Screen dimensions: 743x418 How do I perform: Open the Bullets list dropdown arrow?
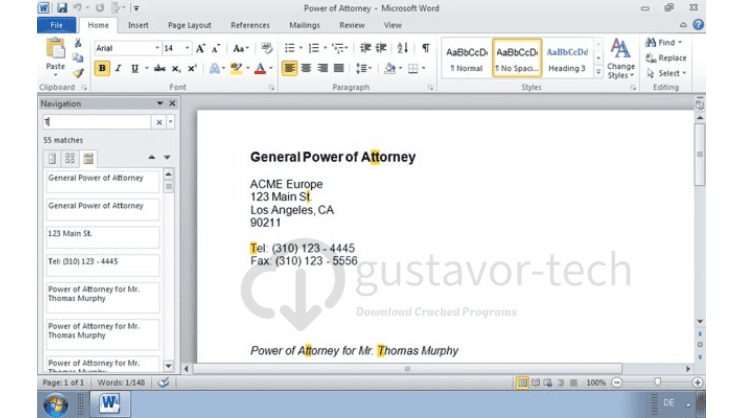coord(300,48)
